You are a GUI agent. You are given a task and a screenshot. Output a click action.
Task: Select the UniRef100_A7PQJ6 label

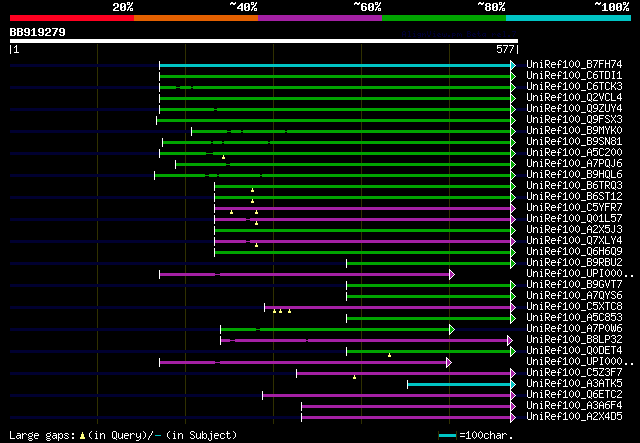coord(574,163)
